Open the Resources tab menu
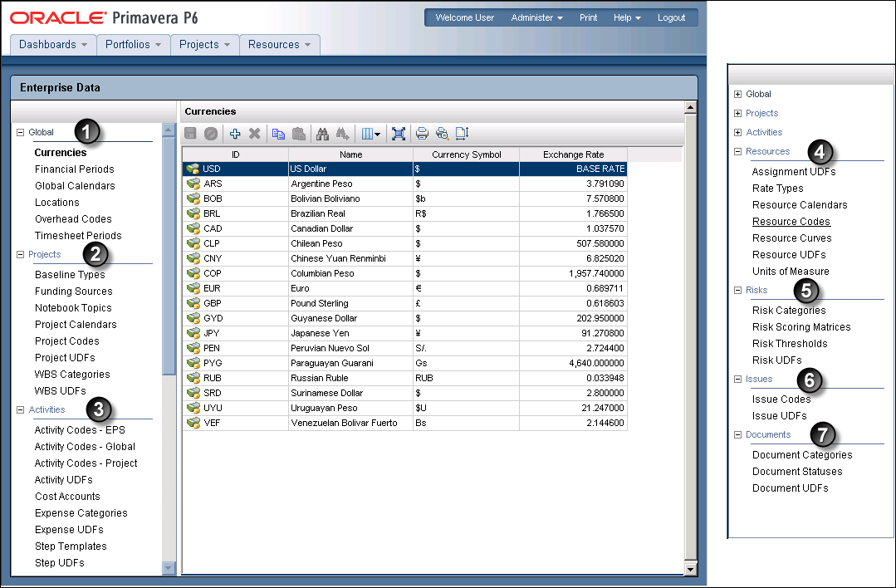 coord(279,45)
